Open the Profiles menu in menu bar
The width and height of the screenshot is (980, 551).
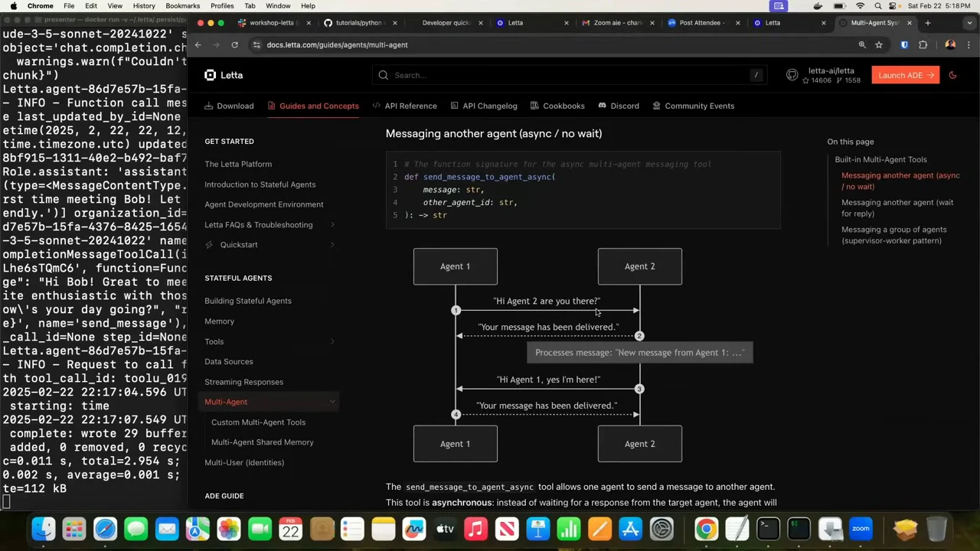[x=222, y=5]
